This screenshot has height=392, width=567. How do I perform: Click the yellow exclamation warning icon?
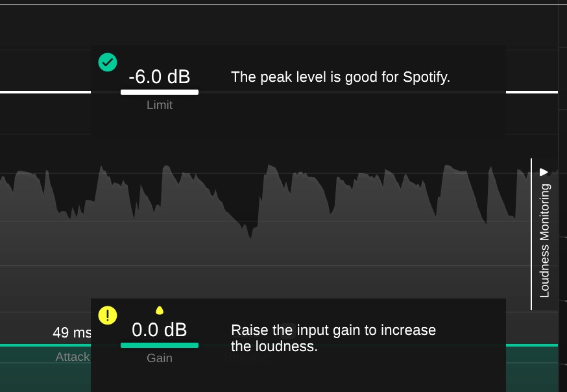(108, 315)
